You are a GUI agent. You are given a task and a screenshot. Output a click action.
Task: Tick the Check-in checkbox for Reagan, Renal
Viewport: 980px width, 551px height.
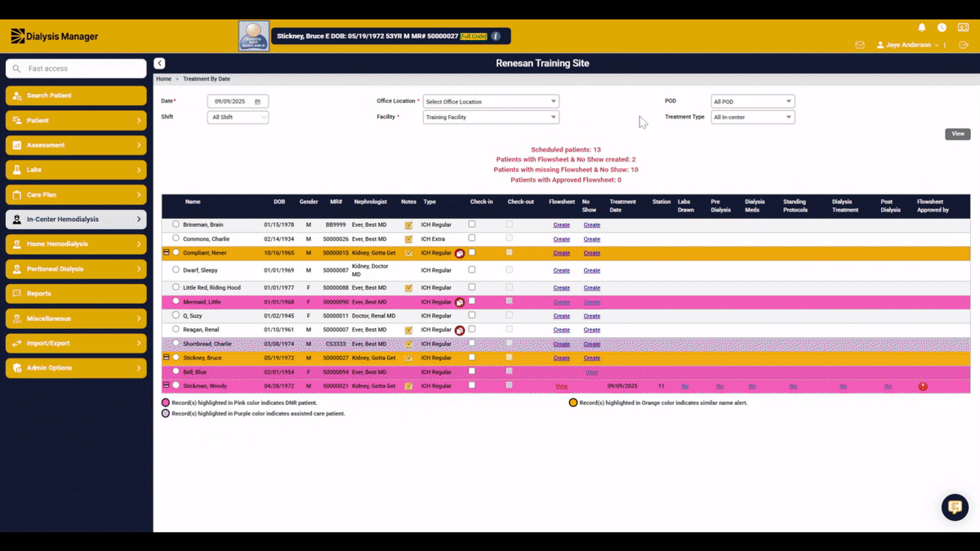(x=472, y=329)
